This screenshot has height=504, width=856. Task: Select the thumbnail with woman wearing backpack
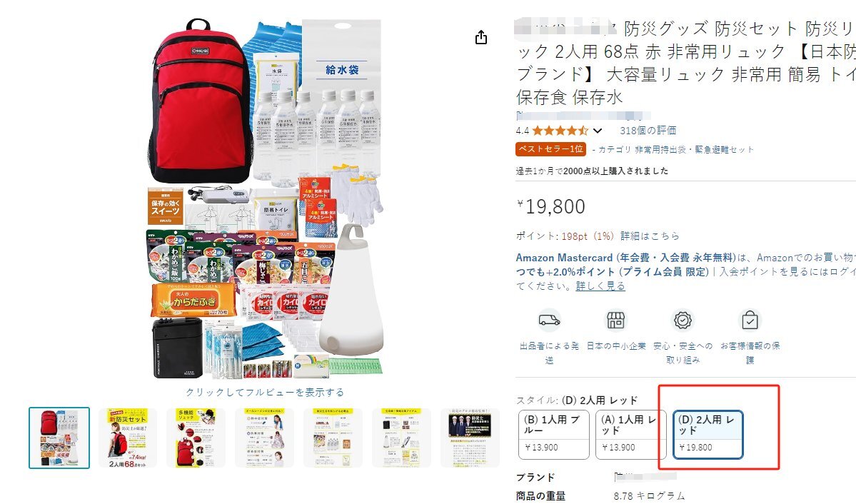tap(127, 438)
